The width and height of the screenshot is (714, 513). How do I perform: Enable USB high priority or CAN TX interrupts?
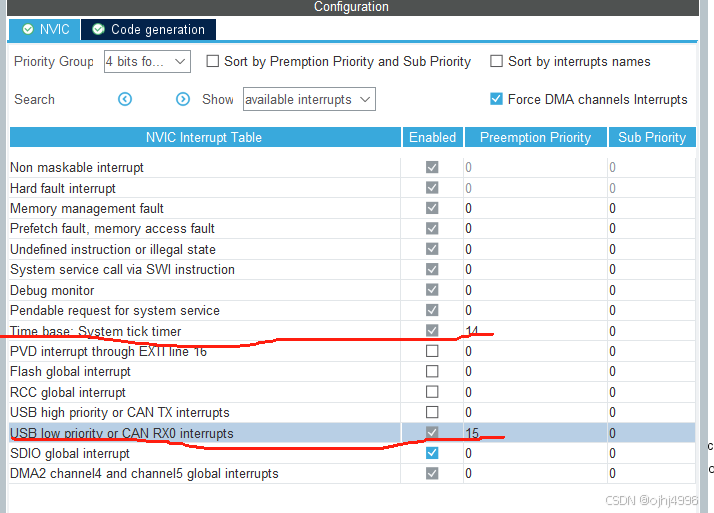[x=432, y=412]
